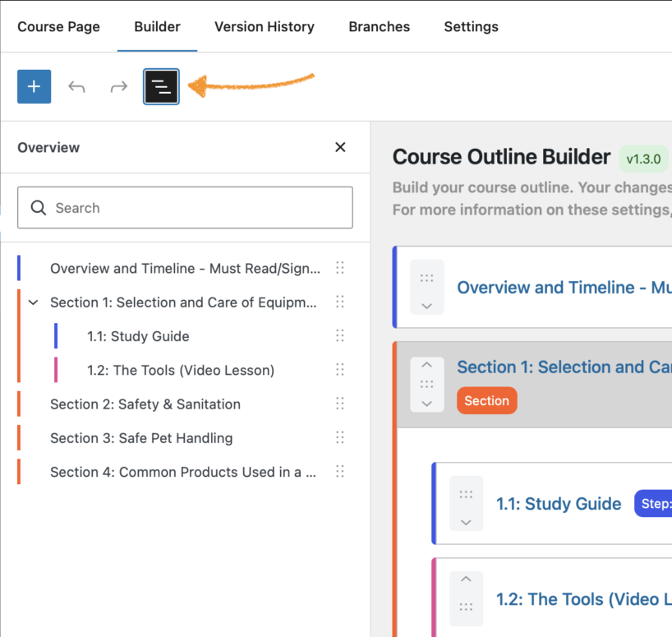
Task: Select Section 1: Selection and Care item
Action: click(x=183, y=302)
